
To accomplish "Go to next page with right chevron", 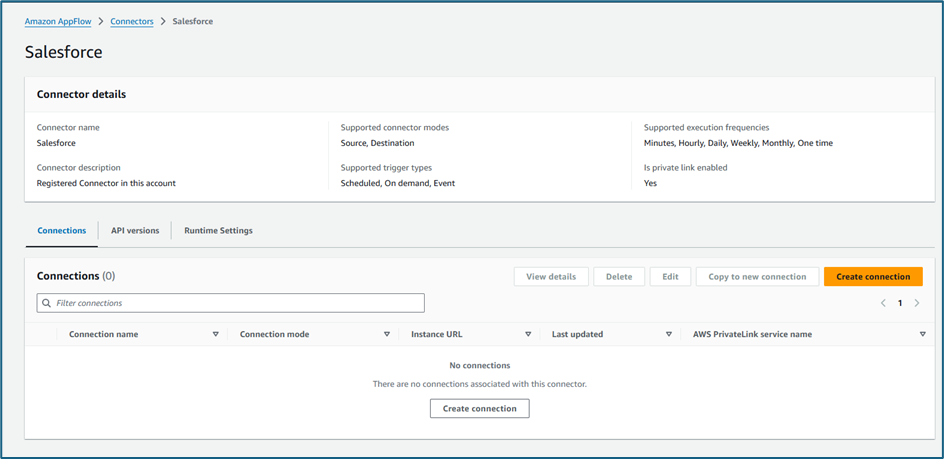I will coord(917,303).
